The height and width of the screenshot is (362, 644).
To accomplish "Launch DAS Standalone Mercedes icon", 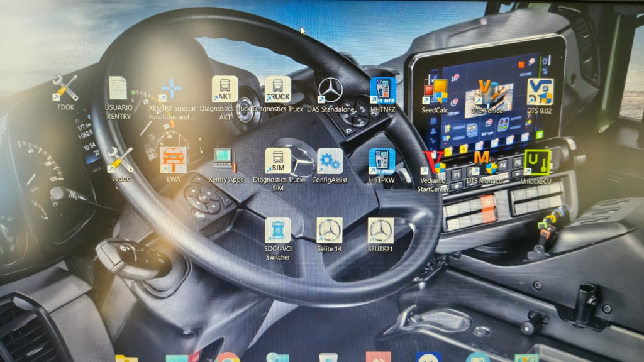I will (x=330, y=91).
